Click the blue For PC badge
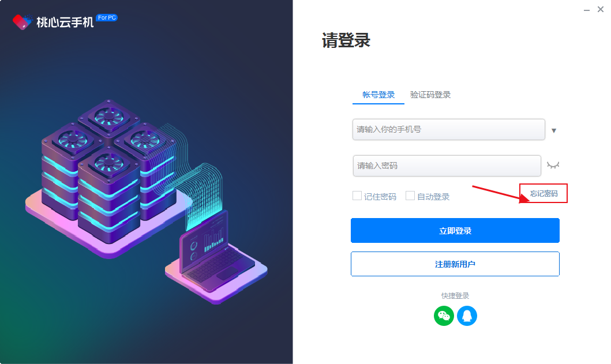Screen dimensions: 611x364 107,17
